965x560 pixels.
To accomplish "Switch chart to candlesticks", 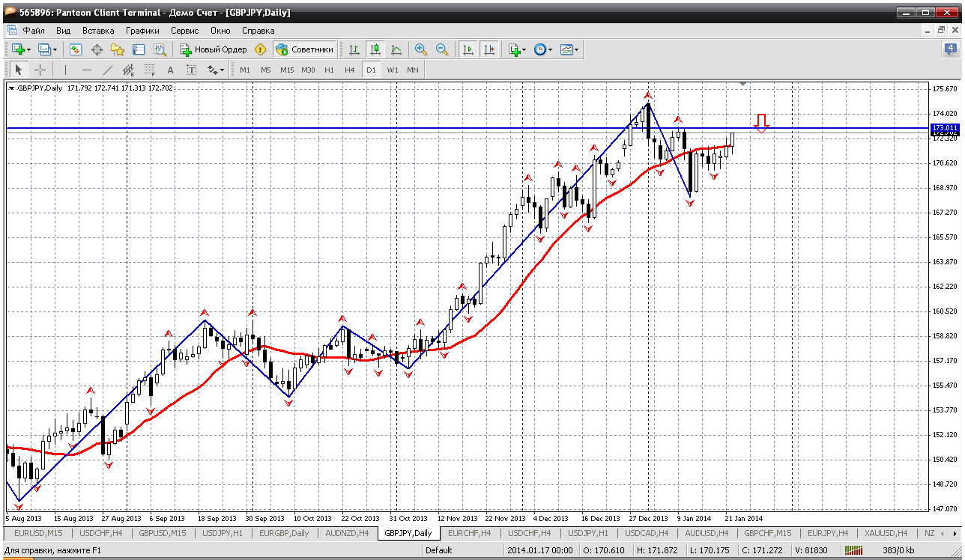I will click(375, 49).
